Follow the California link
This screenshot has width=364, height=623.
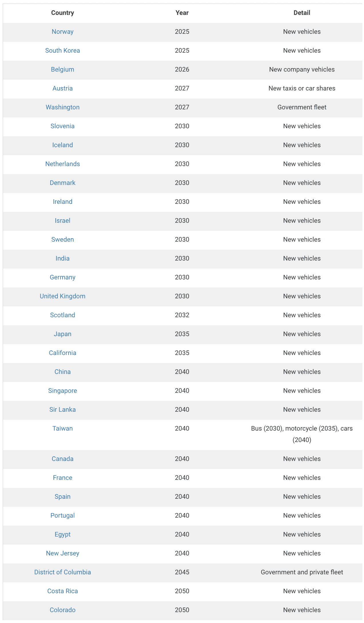coord(62,353)
